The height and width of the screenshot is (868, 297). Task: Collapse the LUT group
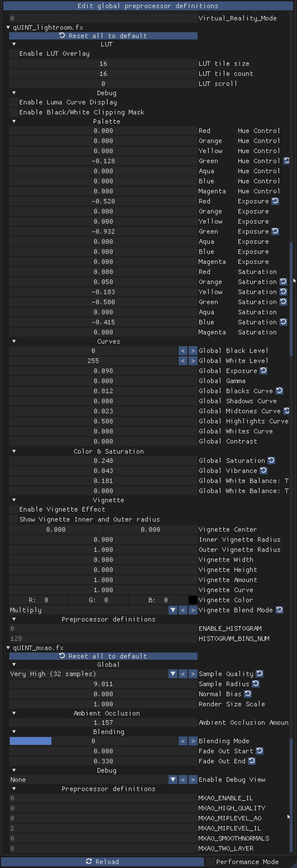click(14, 44)
